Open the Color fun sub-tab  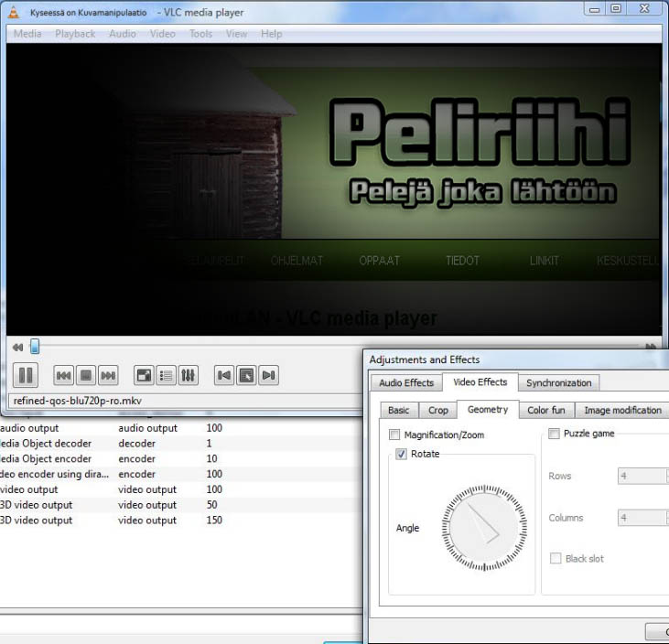(546, 411)
